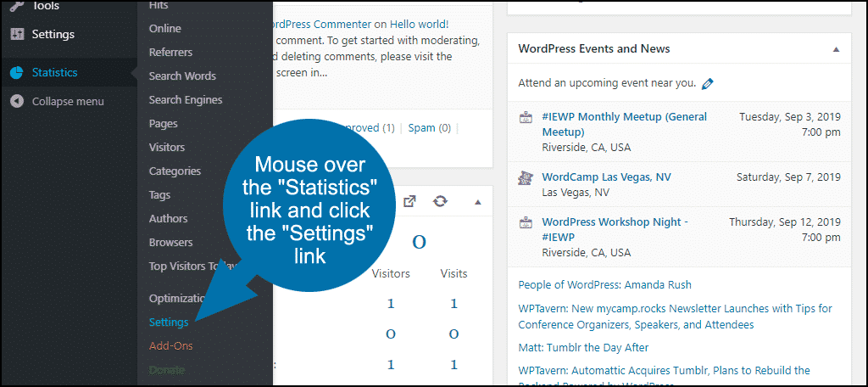Open Browsers in Statistics submenu

(x=170, y=242)
